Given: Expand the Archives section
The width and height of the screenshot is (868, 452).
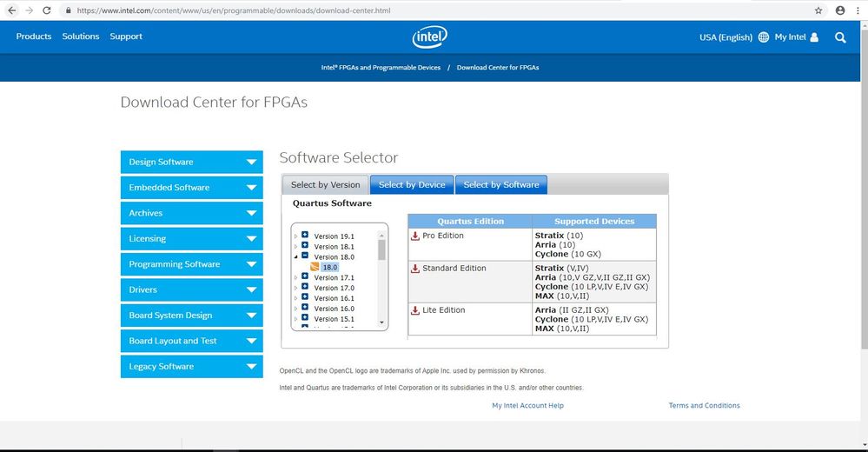Looking at the screenshot, I should tap(191, 213).
